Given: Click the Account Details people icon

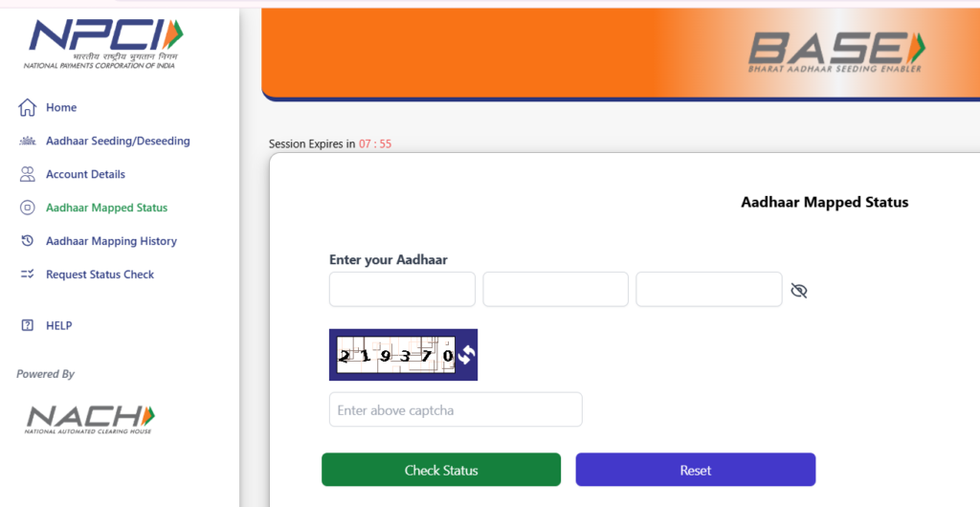Looking at the screenshot, I should pos(27,174).
